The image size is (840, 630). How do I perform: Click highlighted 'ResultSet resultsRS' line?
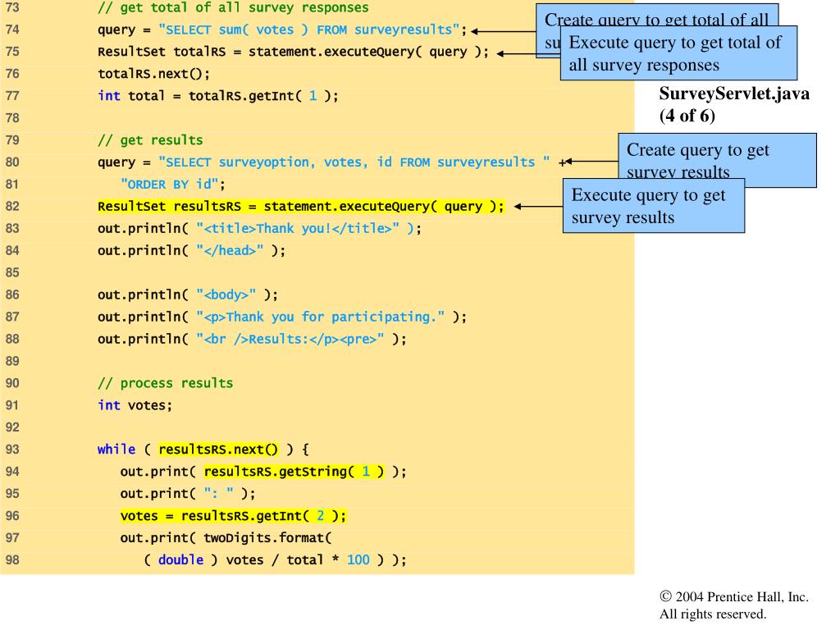301,206
